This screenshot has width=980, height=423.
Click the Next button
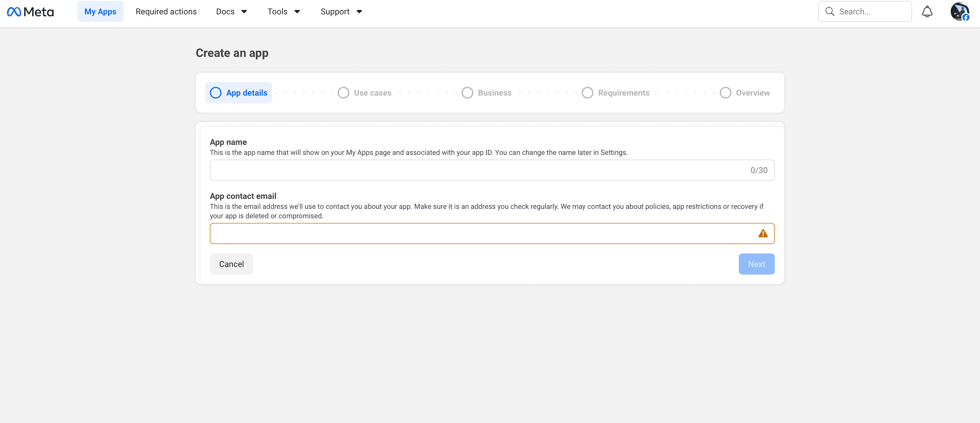756,264
